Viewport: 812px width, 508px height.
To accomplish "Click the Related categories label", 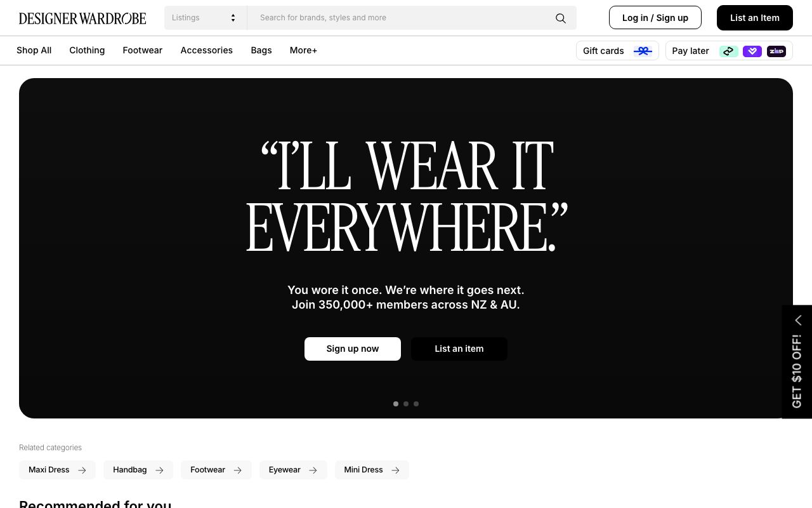I will (x=51, y=448).
